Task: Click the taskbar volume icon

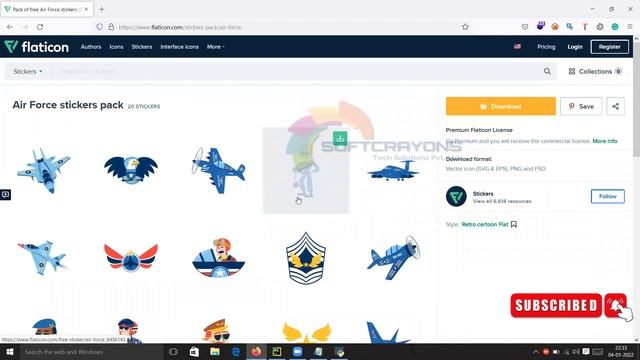Action: pos(576,351)
